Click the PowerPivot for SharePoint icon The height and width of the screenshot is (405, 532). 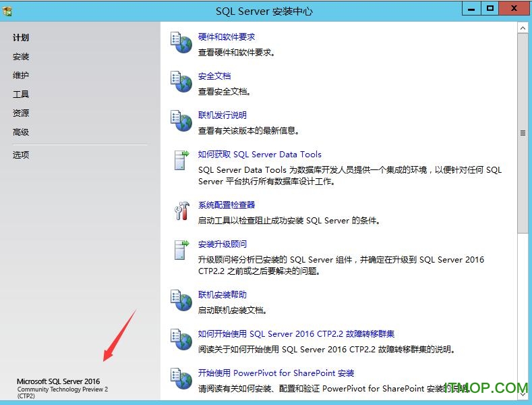180,379
